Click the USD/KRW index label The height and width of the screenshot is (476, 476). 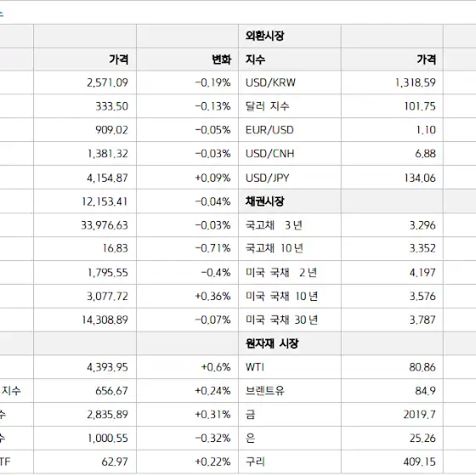point(270,82)
